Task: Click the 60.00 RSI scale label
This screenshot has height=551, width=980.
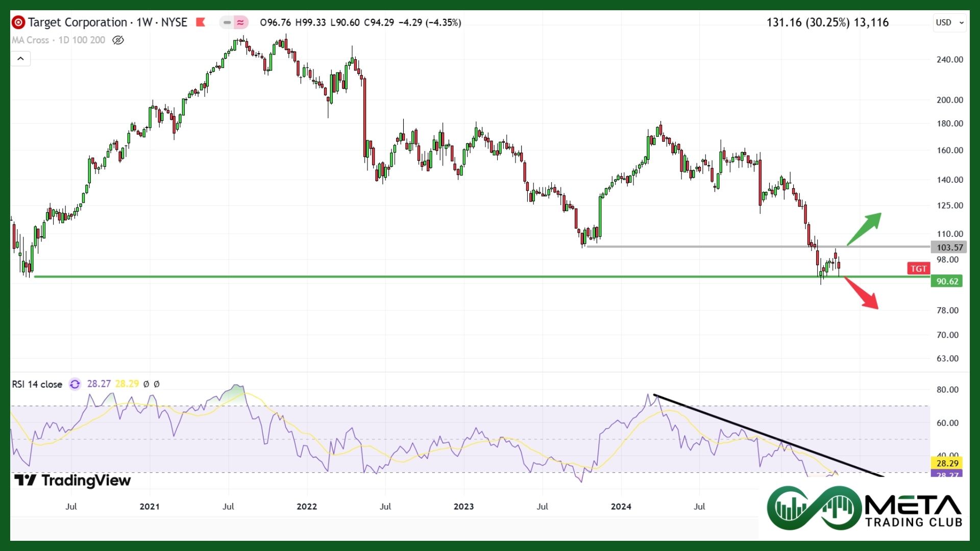Action: tap(947, 423)
